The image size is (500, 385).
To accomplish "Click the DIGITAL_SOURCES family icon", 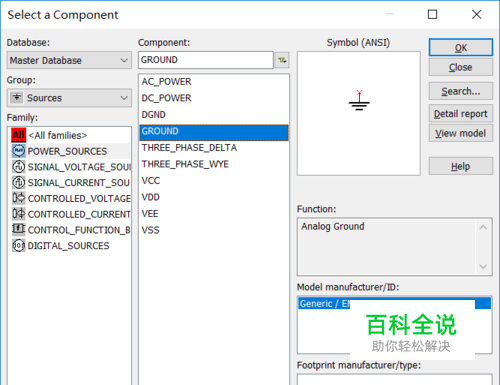I will [x=19, y=245].
